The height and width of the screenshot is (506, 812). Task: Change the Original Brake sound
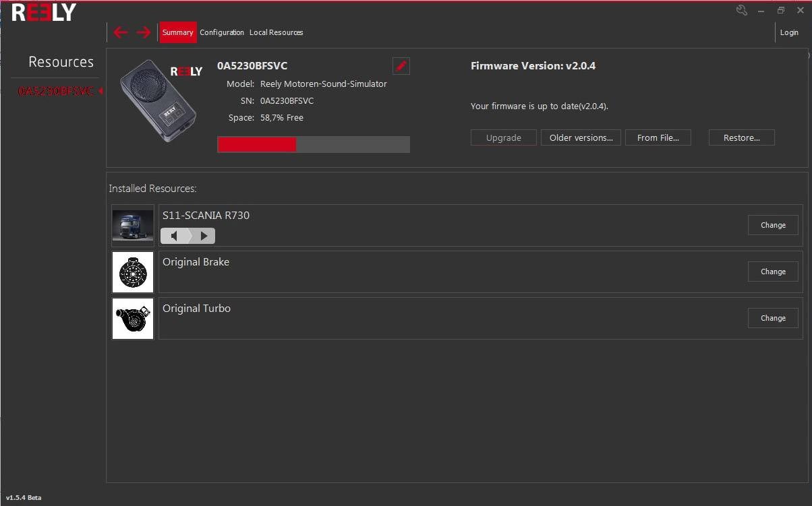coord(773,272)
